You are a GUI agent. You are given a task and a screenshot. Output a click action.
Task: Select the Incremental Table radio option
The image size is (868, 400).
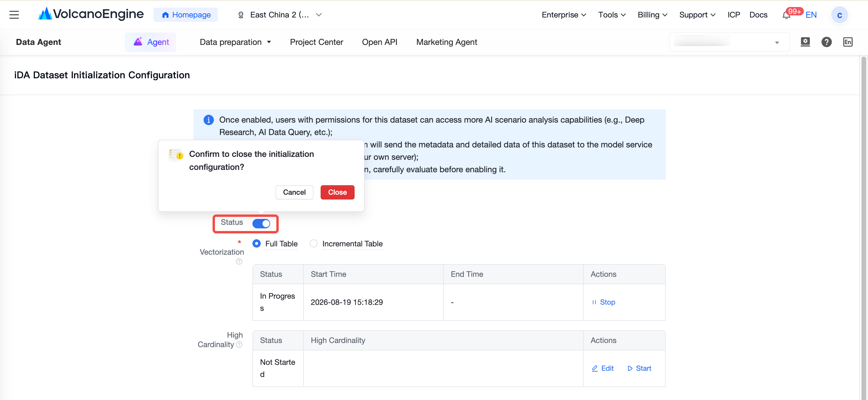click(x=313, y=243)
